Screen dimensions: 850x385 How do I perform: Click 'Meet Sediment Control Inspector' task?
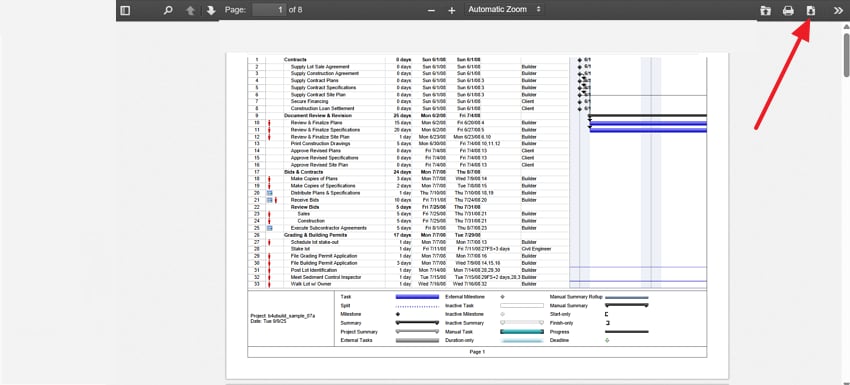[325, 277]
